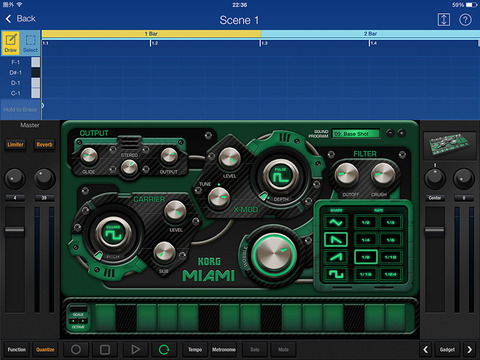Set LFO rate to 1/12
The image size is (480, 360).
click(x=390, y=257)
